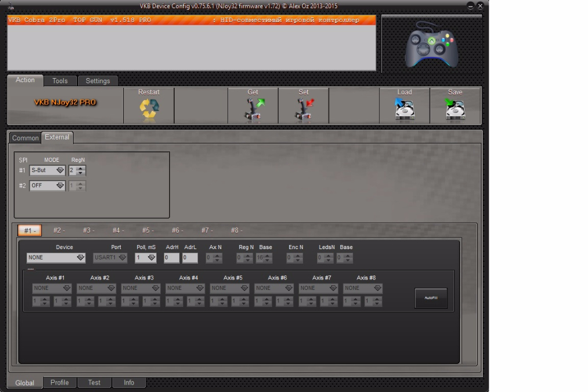
Task: Click the Restart recycle icon
Action: click(149, 109)
